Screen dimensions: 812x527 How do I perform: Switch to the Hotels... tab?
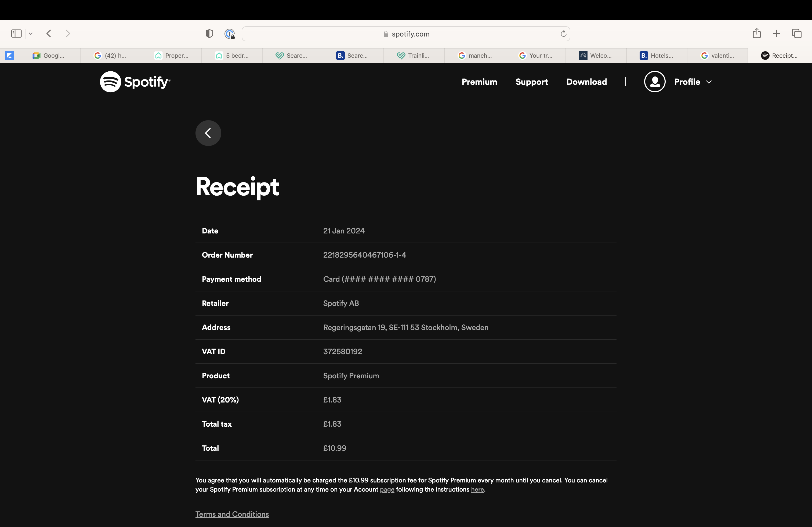coord(657,56)
